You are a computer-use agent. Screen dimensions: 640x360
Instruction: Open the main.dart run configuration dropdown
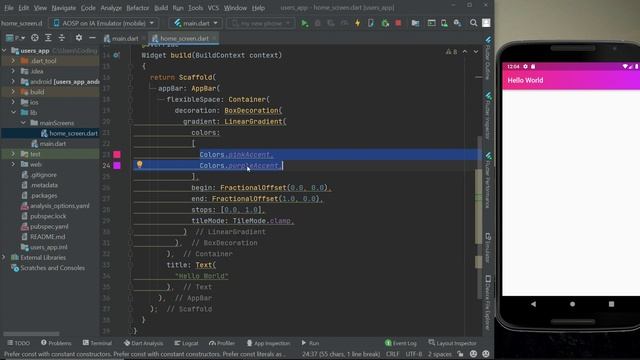(196, 23)
